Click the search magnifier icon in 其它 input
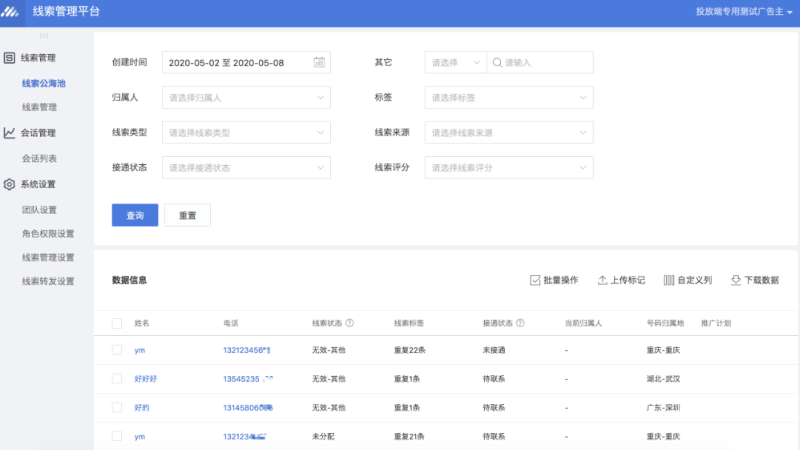Viewport: 800px width, 450px height. (x=497, y=62)
